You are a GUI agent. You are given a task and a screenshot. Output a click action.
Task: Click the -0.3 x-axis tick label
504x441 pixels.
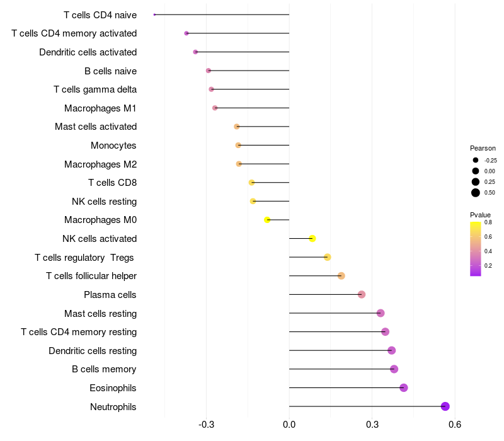[x=206, y=424]
